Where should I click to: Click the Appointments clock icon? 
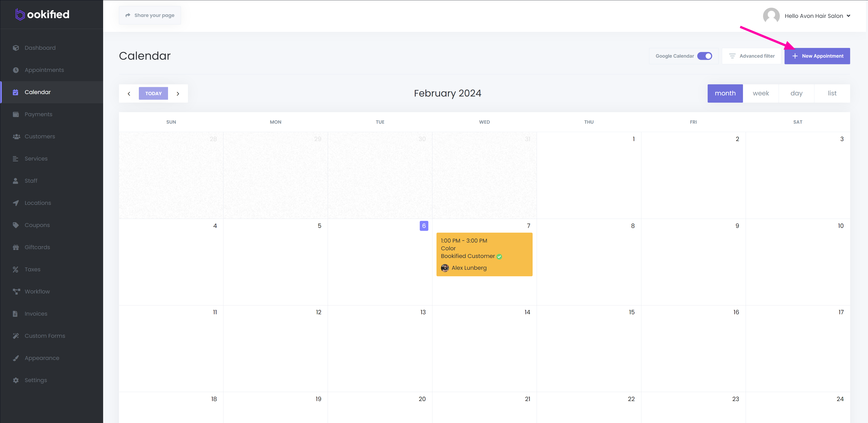(x=16, y=70)
